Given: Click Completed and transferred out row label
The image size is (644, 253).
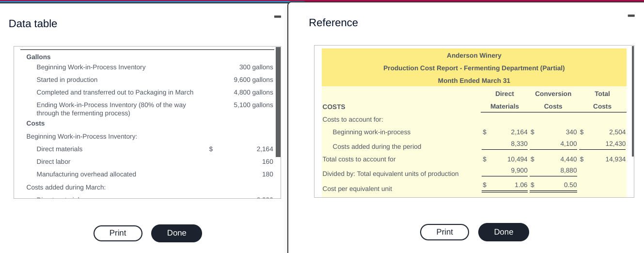Looking at the screenshot, I should pos(115,92).
